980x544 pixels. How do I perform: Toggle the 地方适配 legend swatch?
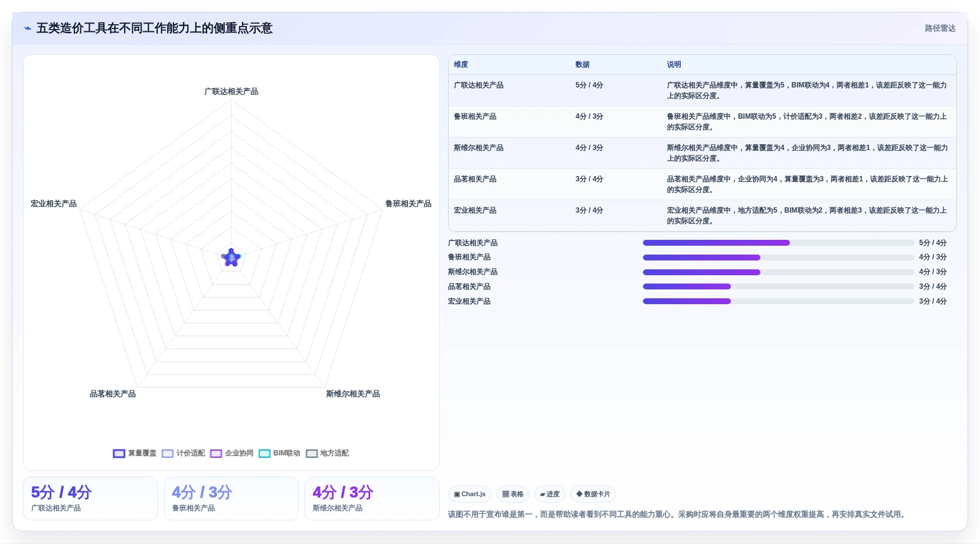[311, 454]
